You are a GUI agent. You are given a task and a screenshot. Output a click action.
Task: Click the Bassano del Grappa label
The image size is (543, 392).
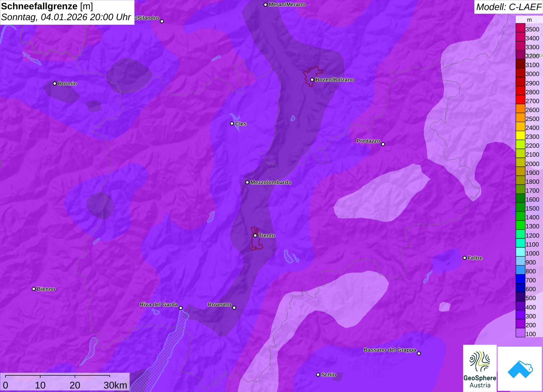390,350
